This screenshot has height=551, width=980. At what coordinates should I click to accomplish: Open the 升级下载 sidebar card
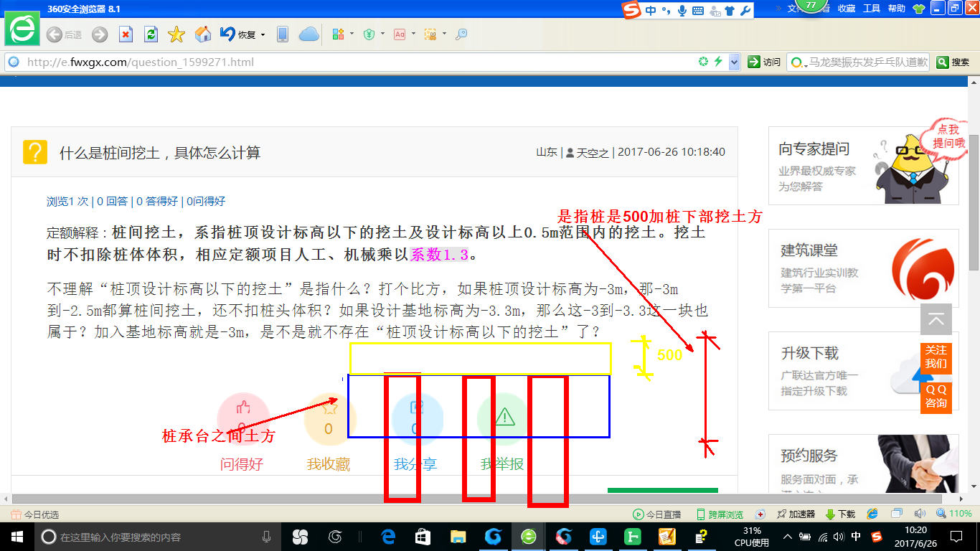(x=864, y=371)
